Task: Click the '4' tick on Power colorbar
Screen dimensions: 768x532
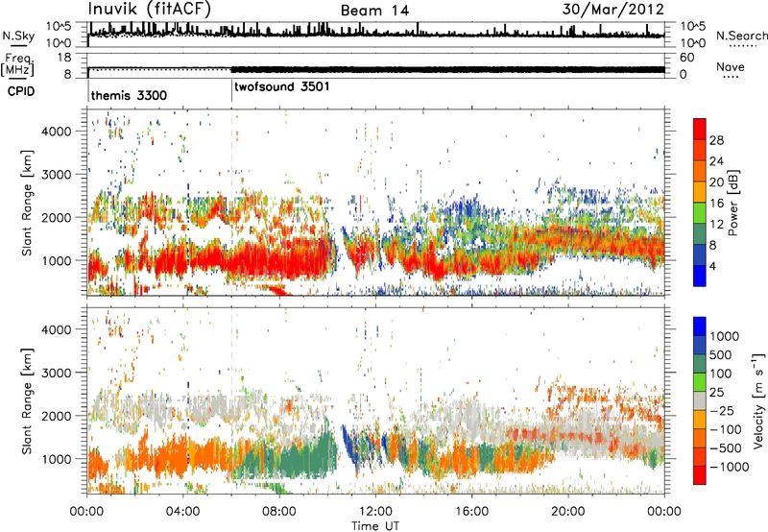Action: click(x=713, y=266)
